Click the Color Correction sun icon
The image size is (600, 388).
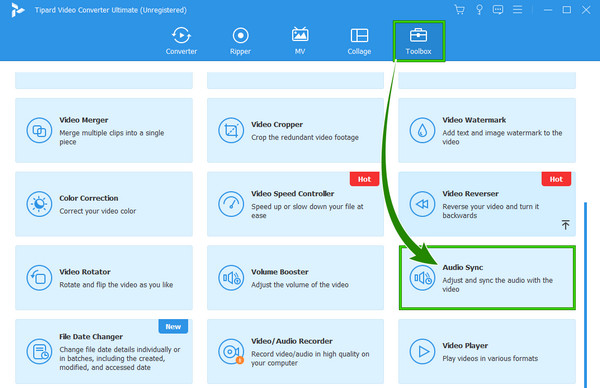pyautogui.click(x=39, y=204)
